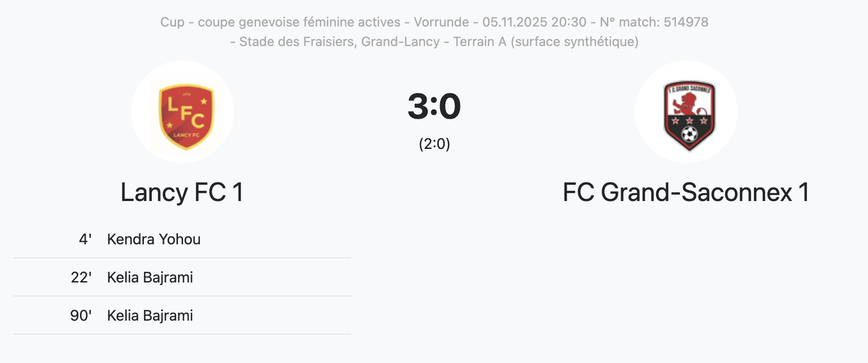Select Kelia Bajrami's 90th-minute goal name
868x363 pixels.
[x=150, y=316]
